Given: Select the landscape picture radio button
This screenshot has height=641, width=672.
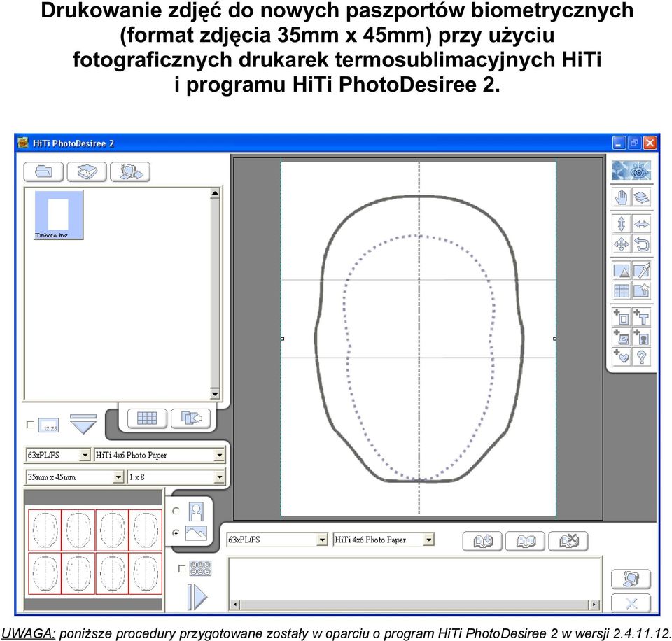Looking at the screenshot, I should click(x=176, y=533).
